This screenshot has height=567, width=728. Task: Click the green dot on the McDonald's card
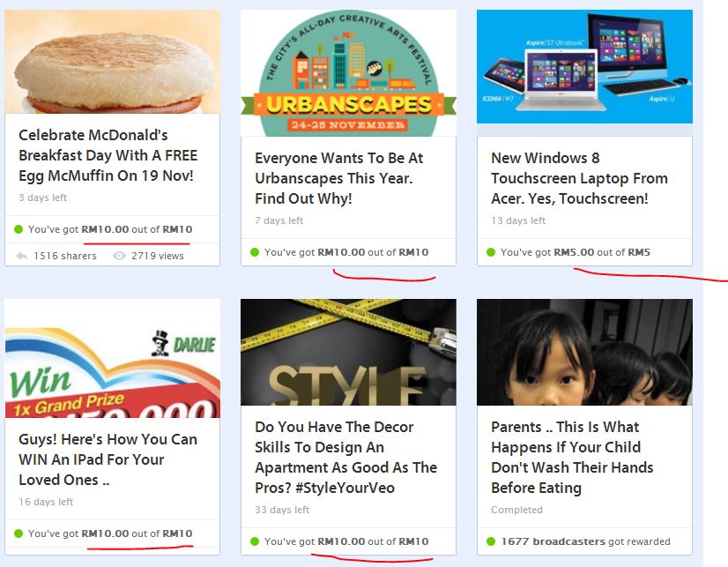pyautogui.click(x=19, y=229)
